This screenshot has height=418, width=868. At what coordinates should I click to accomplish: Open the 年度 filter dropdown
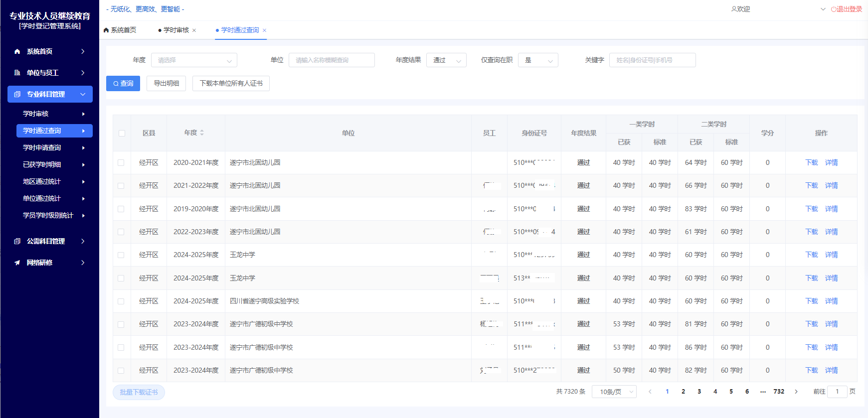[194, 60]
